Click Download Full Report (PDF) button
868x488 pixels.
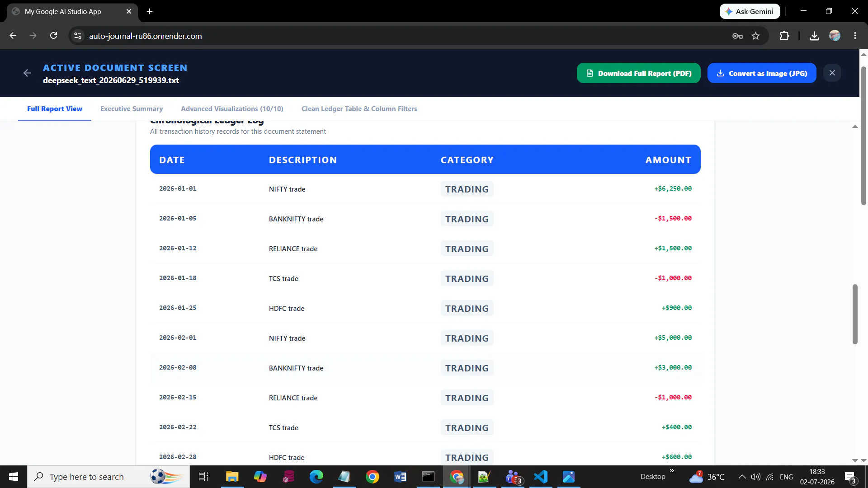click(638, 73)
